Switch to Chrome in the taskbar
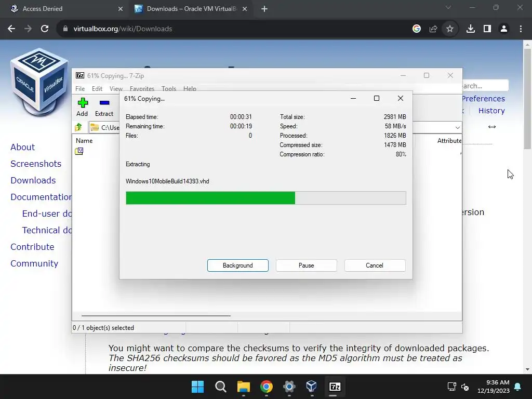Viewport: 532px width, 399px height. 267,387
